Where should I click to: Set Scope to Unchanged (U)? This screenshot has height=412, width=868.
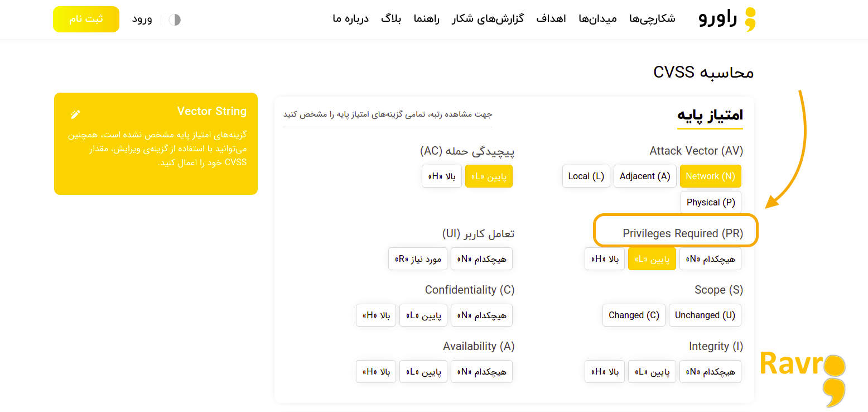tap(705, 315)
